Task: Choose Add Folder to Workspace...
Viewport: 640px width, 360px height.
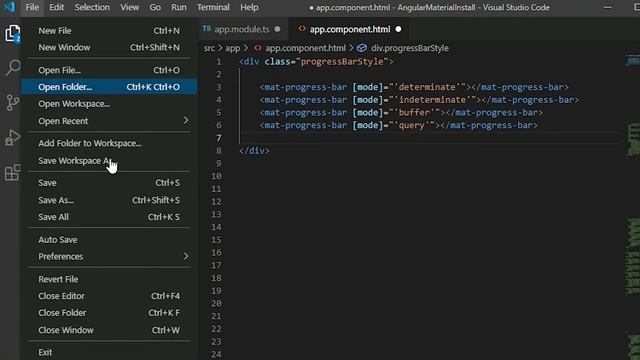Action: pos(109,143)
